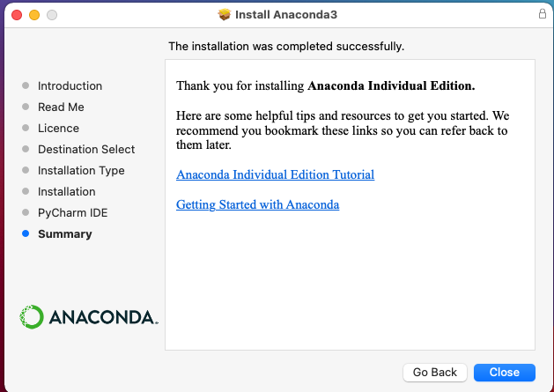Screen dimensions: 554x392
Task: Click the Anaconda logo
Action: pos(88,317)
